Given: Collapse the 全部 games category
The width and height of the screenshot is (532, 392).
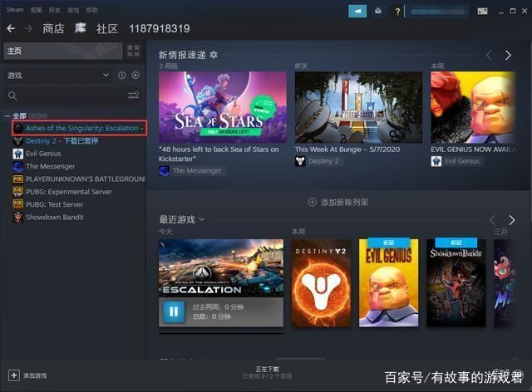Looking at the screenshot, I should tap(7, 116).
